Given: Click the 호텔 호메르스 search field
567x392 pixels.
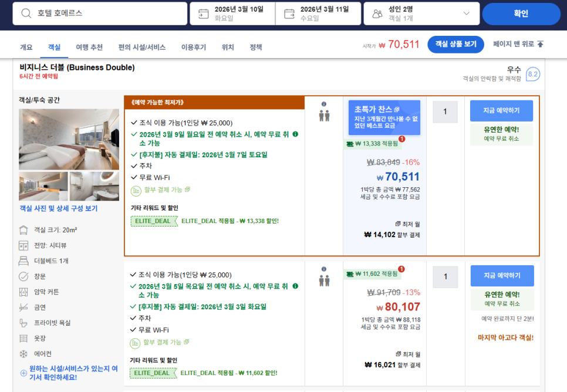Looking at the screenshot, I should coord(100,13).
